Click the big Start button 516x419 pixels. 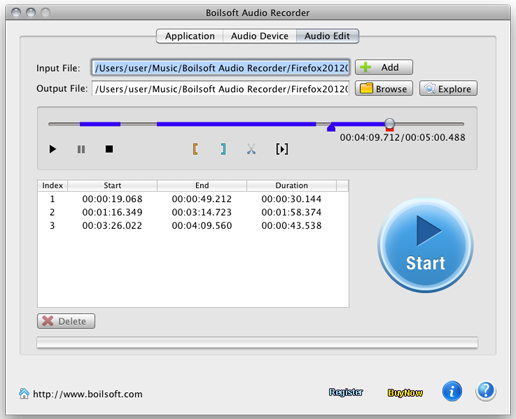click(x=425, y=245)
